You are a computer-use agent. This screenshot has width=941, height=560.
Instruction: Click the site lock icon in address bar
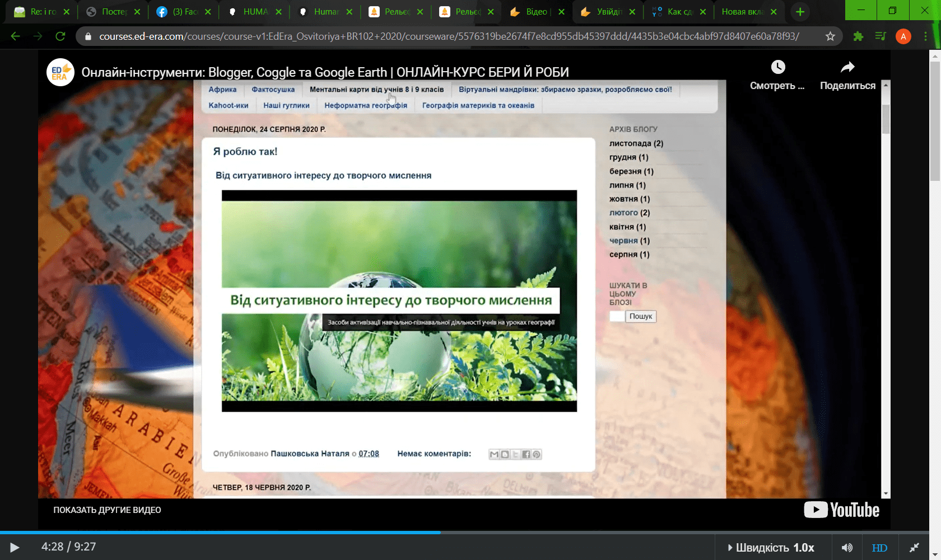[88, 36]
